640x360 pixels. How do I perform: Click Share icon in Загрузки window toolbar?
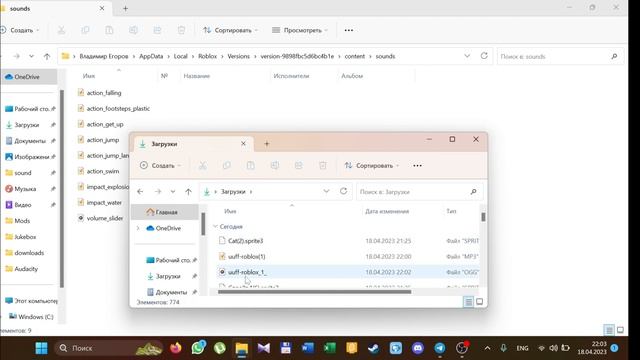299,165
